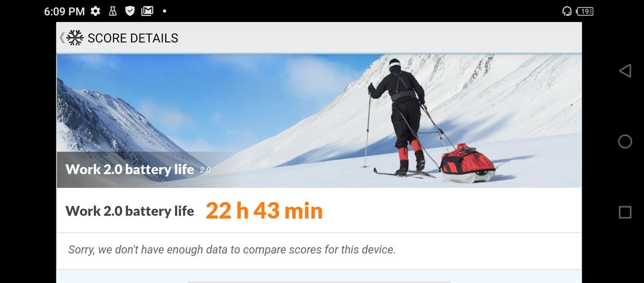Viewport: 644px width, 283px height.
Task: Tap the SCORE DETAILS header title
Action: 133,38
